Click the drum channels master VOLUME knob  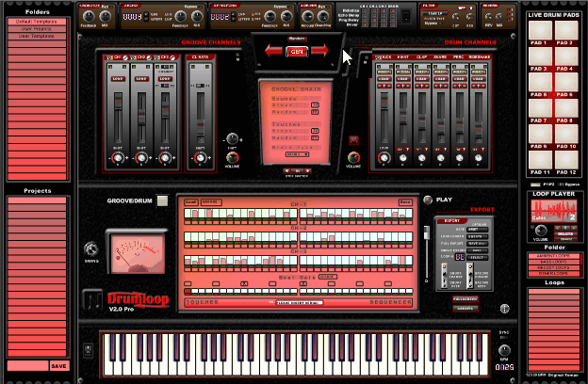coord(353,158)
